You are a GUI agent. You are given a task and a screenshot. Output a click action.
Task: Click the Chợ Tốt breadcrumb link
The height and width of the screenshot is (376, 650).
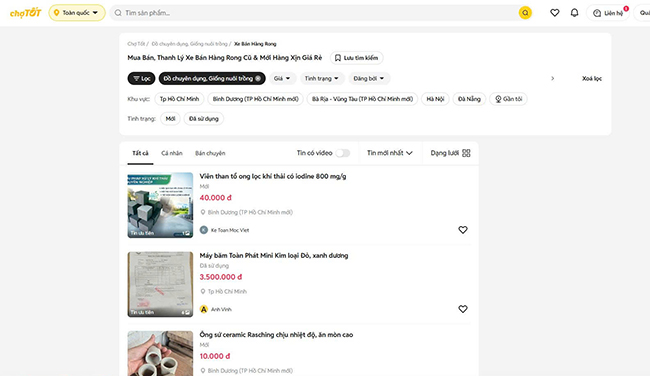coord(136,44)
